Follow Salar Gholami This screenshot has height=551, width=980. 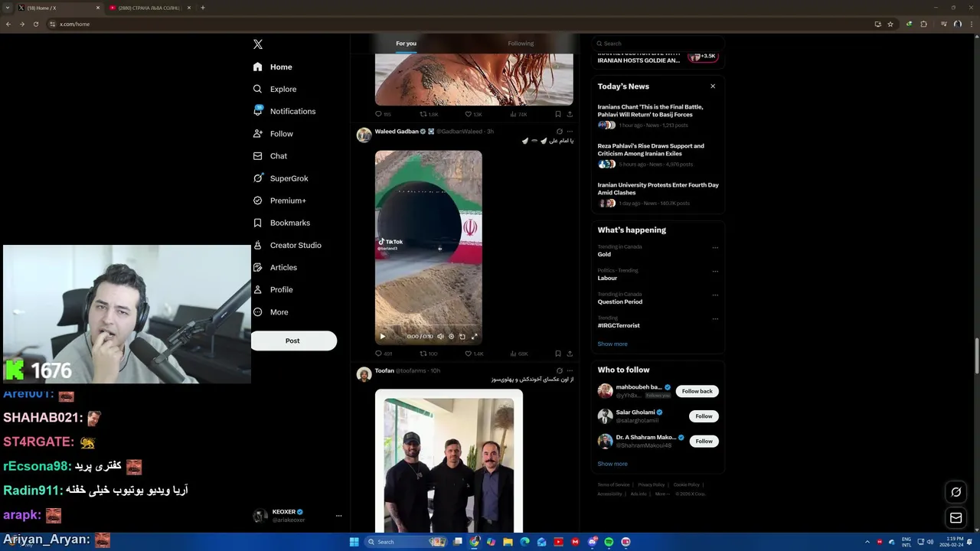704,416
